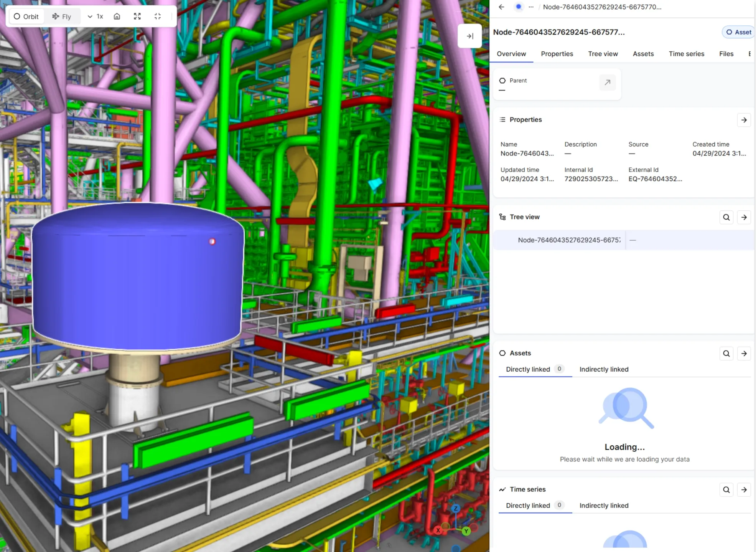The image size is (756, 552).
Task: Select Assets Indirectly linked tab
Action: coord(604,369)
